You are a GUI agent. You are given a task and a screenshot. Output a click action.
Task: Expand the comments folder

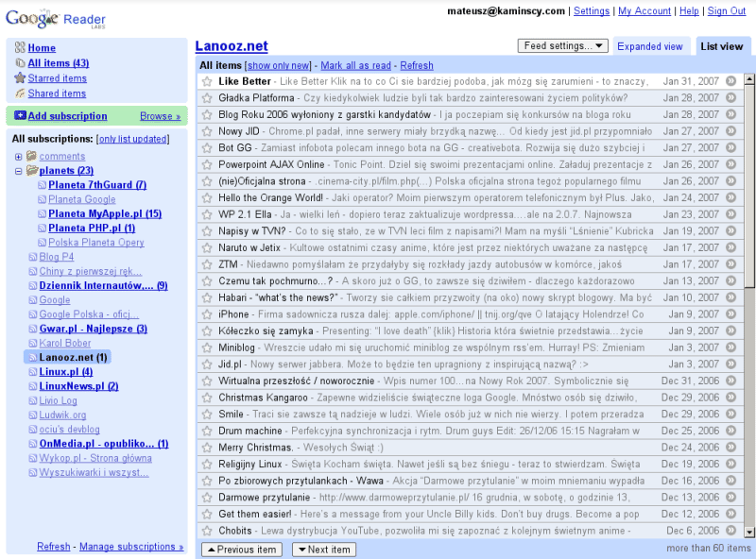18,157
